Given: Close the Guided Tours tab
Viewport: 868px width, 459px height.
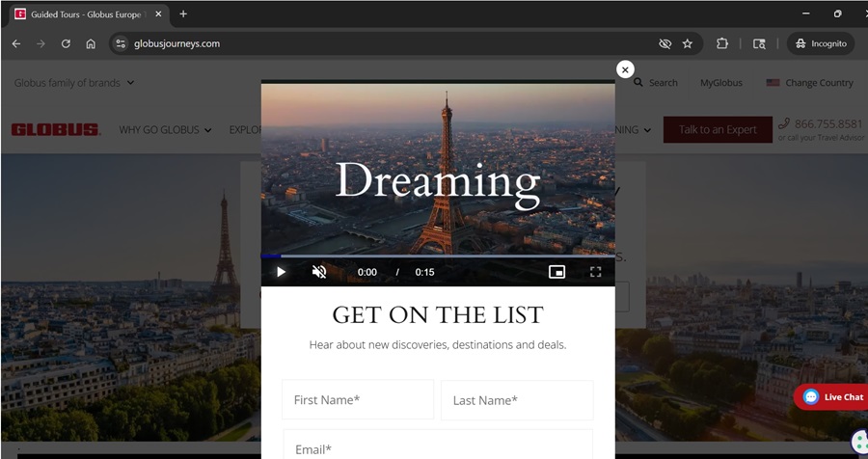Looking at the screenshot, I should (x=158, y=14).
